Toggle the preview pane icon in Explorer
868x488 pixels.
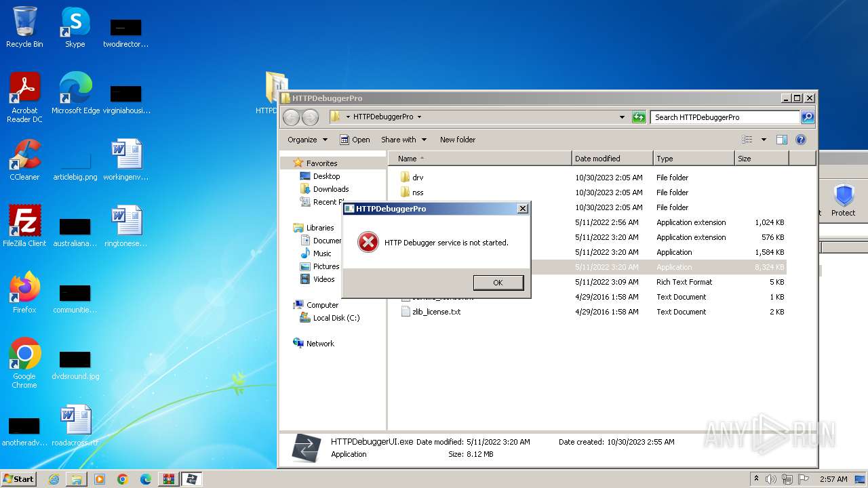(x=782, y=140)
